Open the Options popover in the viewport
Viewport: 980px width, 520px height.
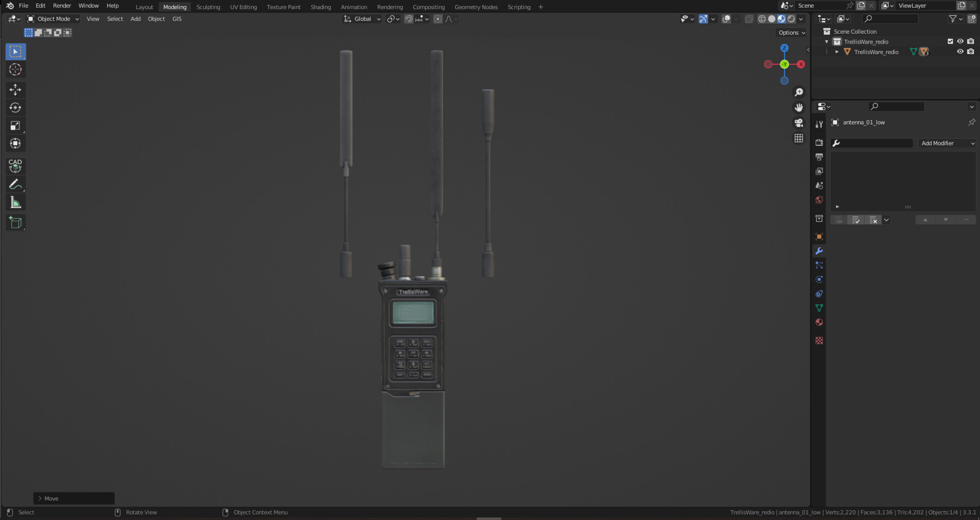pyautogui.click(x=791, y=33)
